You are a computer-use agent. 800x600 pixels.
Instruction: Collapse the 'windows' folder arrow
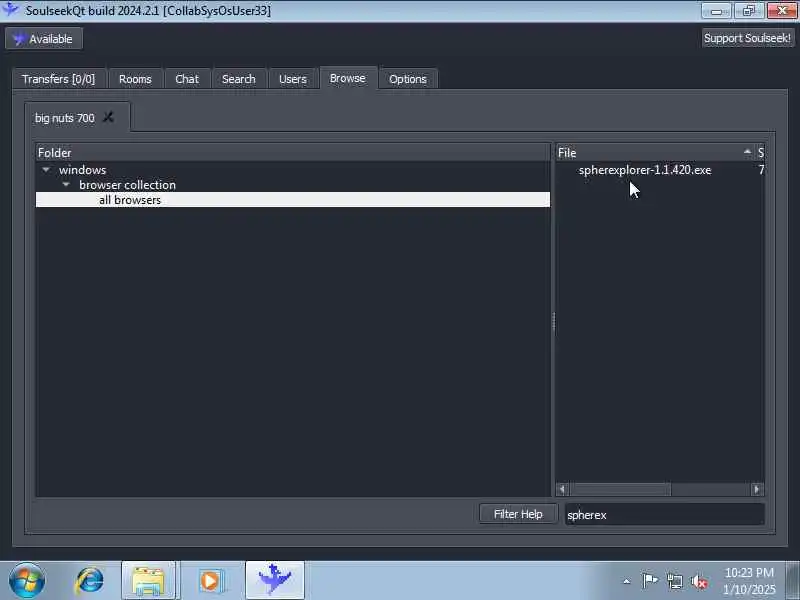tap(46, 169)
